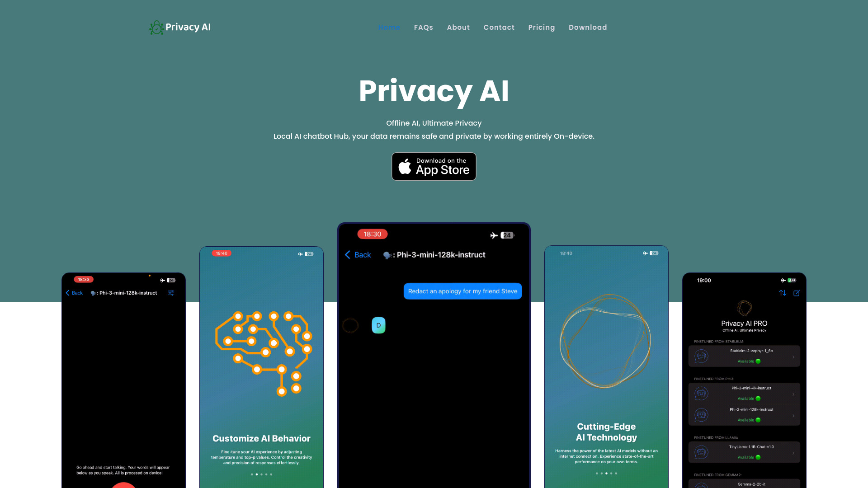Screen dimensions: 868x488
Task: Click the About navigation menu item
Action: tap(458, 28)
